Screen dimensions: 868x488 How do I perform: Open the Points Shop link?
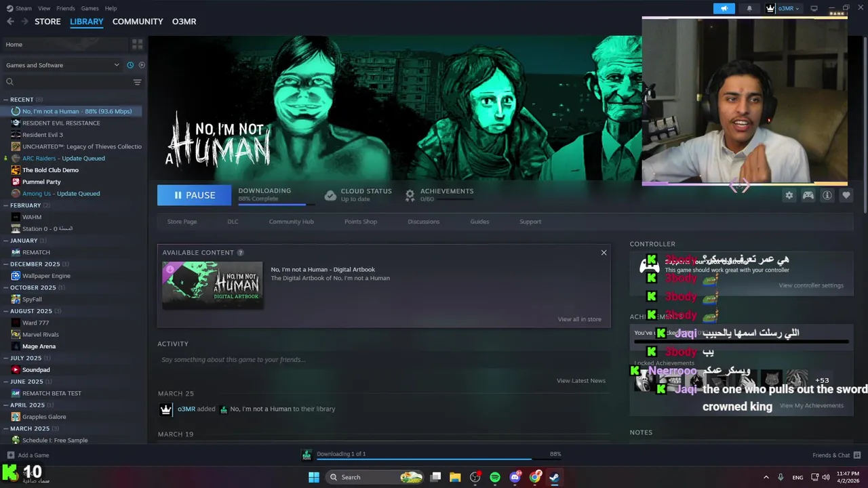tap(360, 222)
